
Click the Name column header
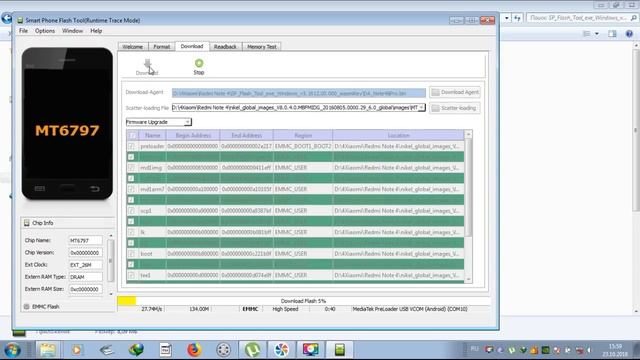tap(152, 136)
